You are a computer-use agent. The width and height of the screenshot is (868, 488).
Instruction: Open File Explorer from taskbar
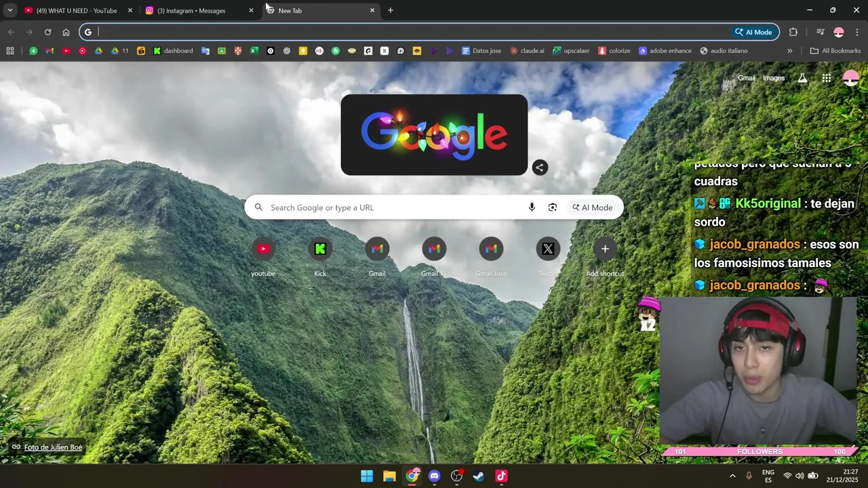(x=389, y=476)
